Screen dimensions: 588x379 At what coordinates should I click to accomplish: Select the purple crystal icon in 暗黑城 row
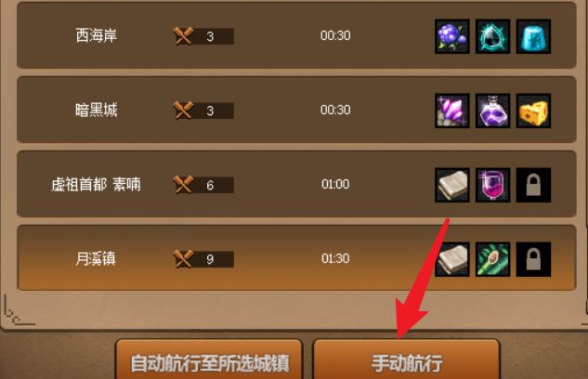click(x=451, y=111)
